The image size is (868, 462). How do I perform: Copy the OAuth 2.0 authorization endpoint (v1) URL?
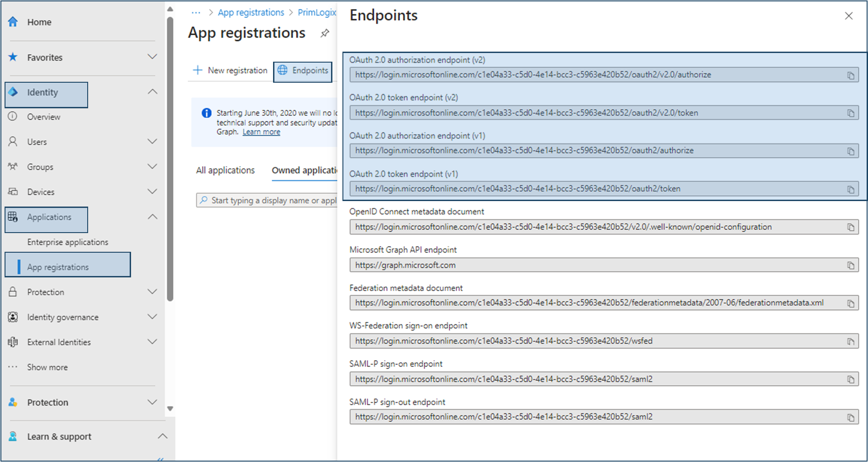click(851, 151)
